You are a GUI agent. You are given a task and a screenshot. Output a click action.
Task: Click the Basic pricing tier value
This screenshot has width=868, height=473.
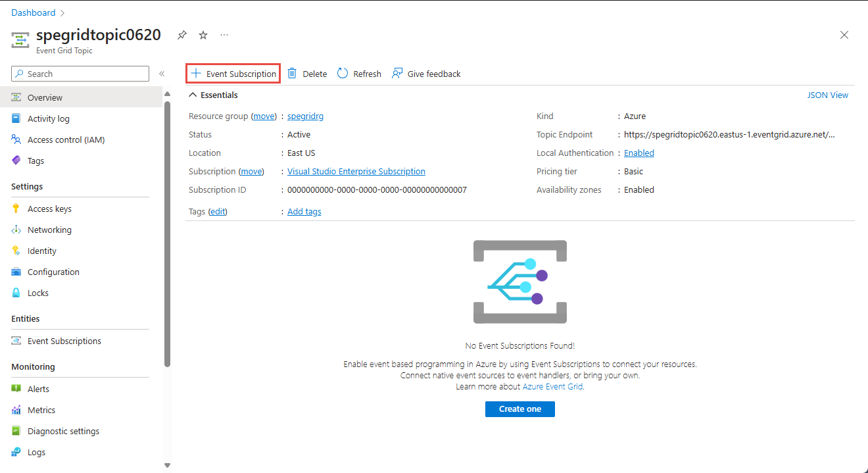634,171
